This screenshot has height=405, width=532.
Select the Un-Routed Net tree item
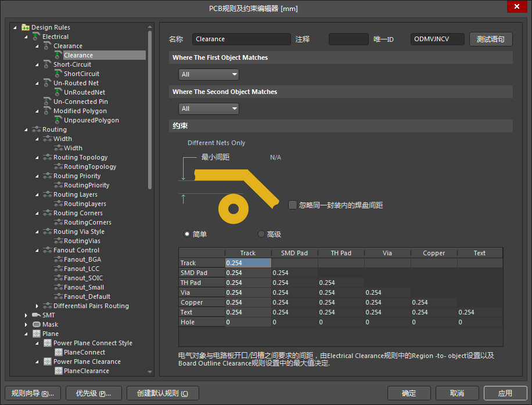coord(76,83)
